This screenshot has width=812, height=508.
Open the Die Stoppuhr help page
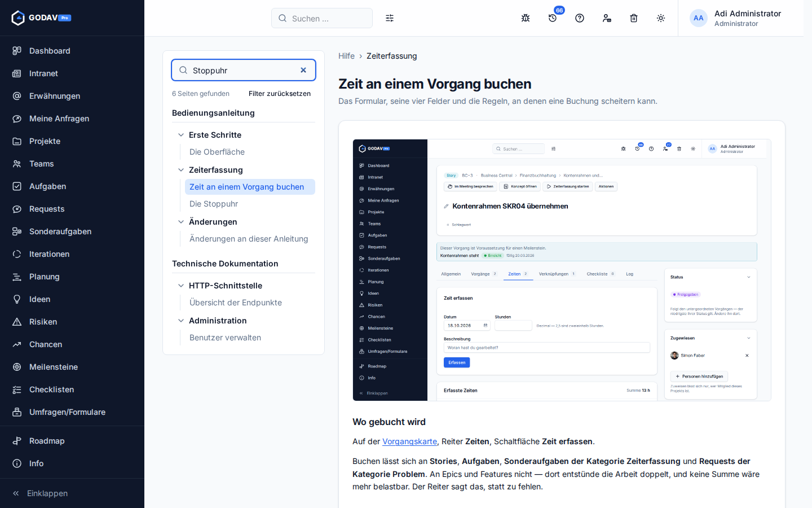pyautogui.click(x=250, y=204)
